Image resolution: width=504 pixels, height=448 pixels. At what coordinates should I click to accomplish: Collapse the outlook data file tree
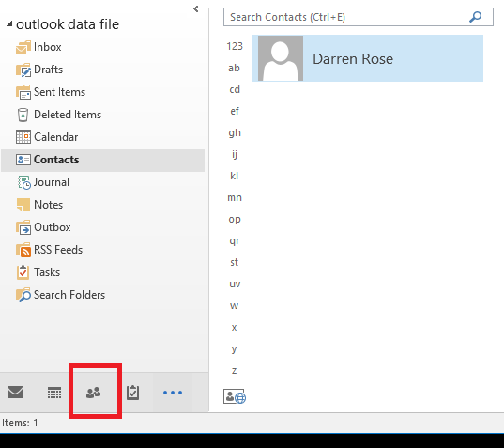pyautogui.click(x=9, y=24)
